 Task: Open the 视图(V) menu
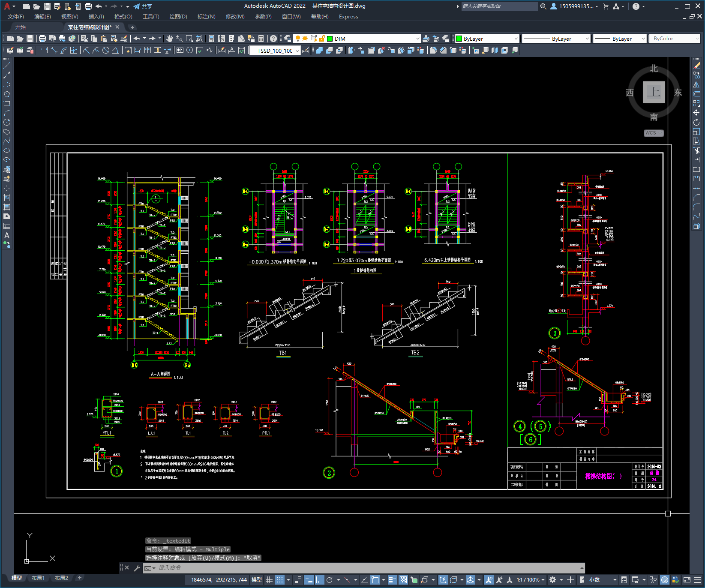point(69,17)
